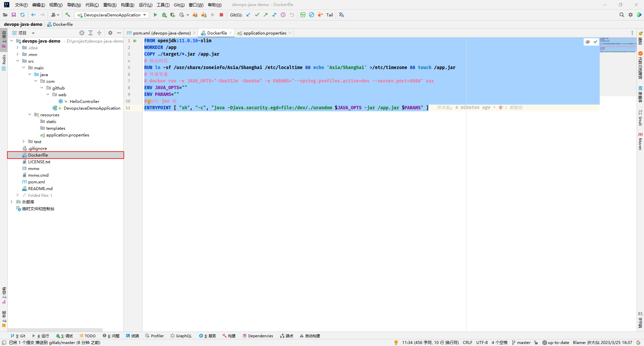Run with coverage using the shield icon
Image resolution: width=644 pixels, height=346 pixels.
point(173,15)
